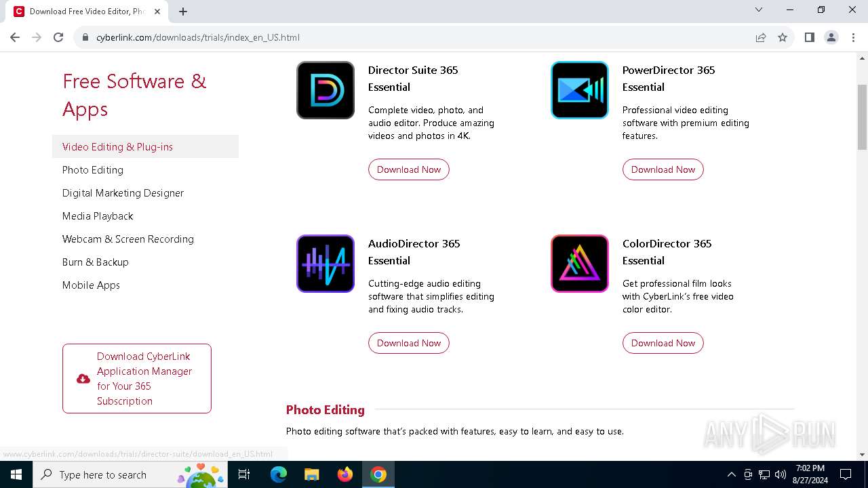Viewport: 868px width, 488px height.
Task: Open the browser side panel
Action: (x=809, y=37)
